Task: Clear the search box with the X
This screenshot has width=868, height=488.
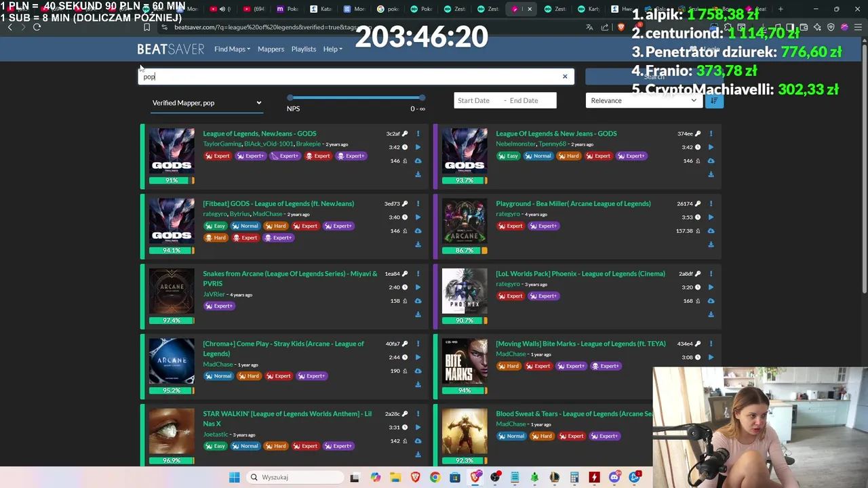Action: [565, 76]
